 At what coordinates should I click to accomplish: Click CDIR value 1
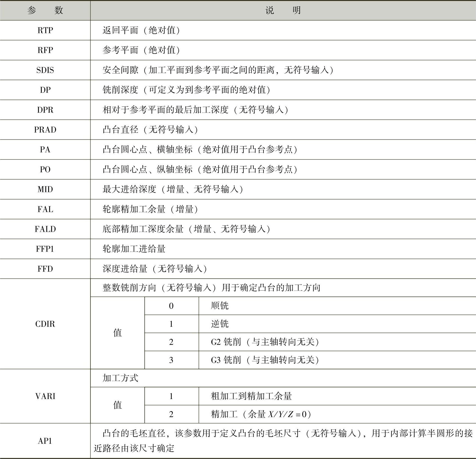171,324
